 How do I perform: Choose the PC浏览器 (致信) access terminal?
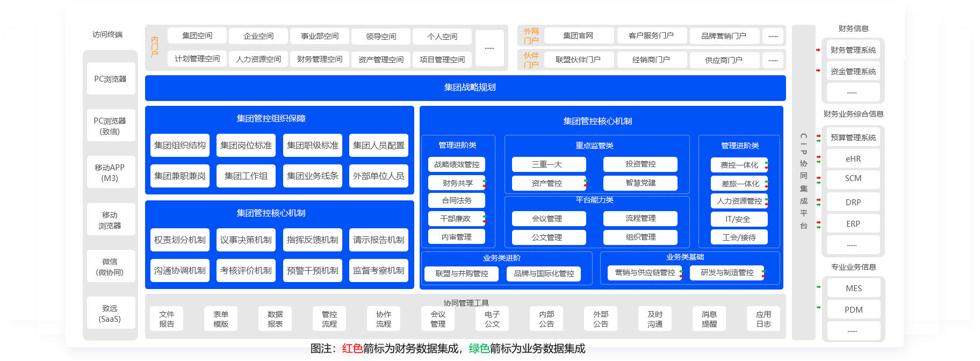pos(110,126)
